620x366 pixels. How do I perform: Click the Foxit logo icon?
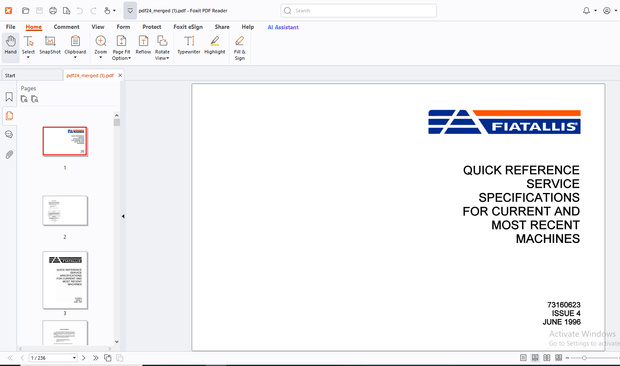pos(8,11)
